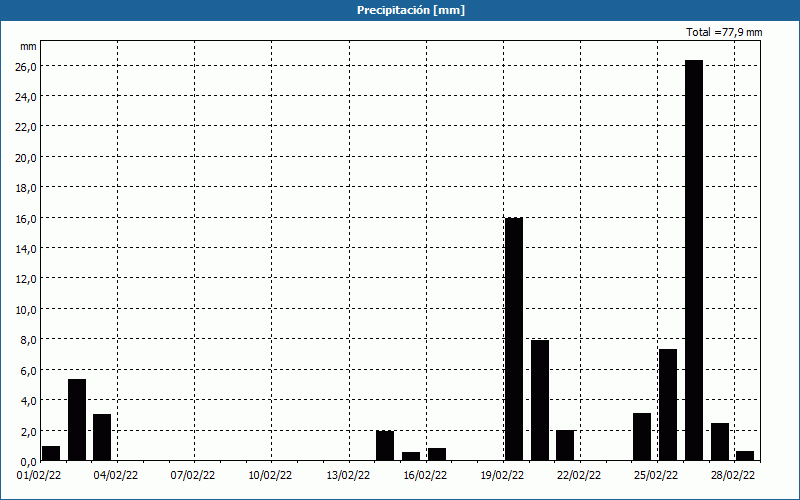Click the 10,0 y-axis value
This screenshot has height=500, width=800.
26,310
